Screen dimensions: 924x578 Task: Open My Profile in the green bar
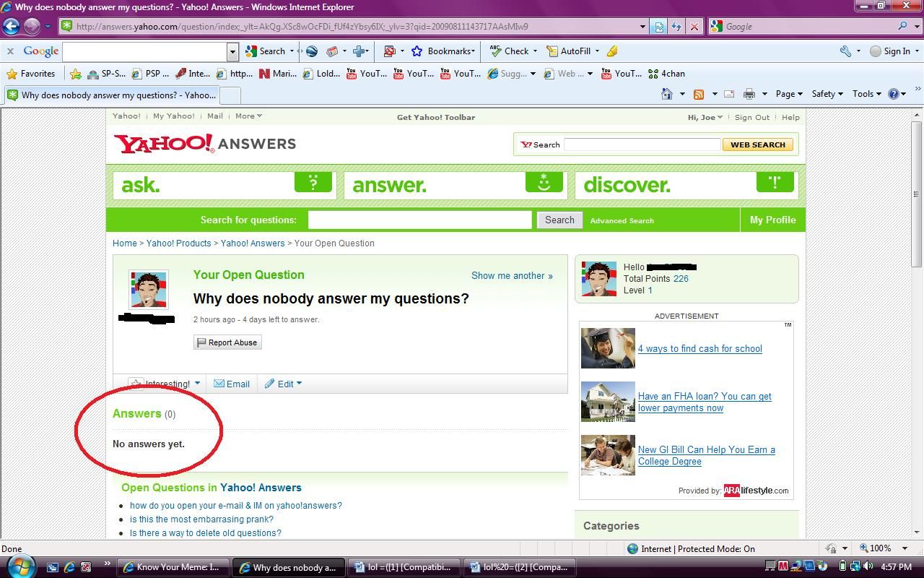pos(772,220)
